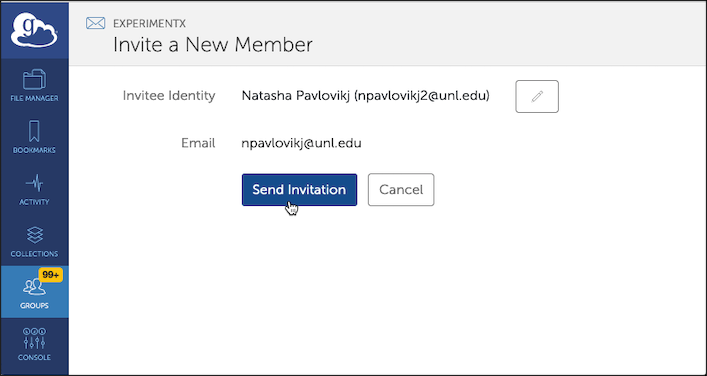The image size is (707, 376).
Task: Select the npavlovikj@unl.edu email text
Action: tap(301, 143)
